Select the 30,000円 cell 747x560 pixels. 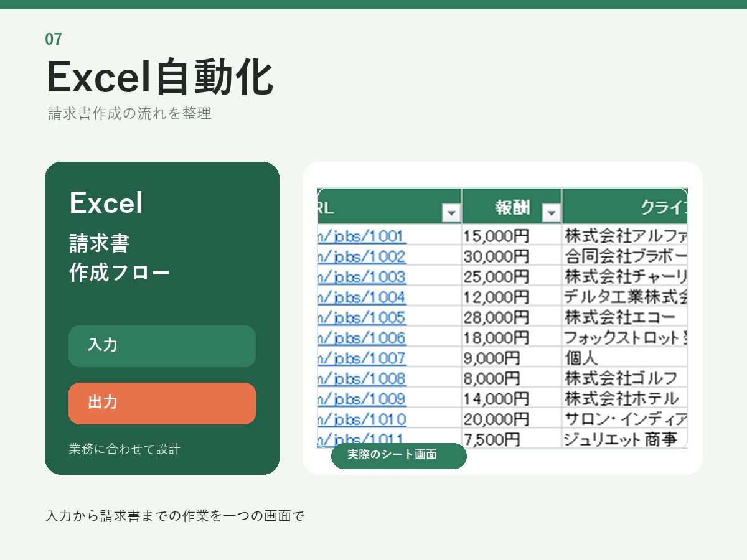512,256
